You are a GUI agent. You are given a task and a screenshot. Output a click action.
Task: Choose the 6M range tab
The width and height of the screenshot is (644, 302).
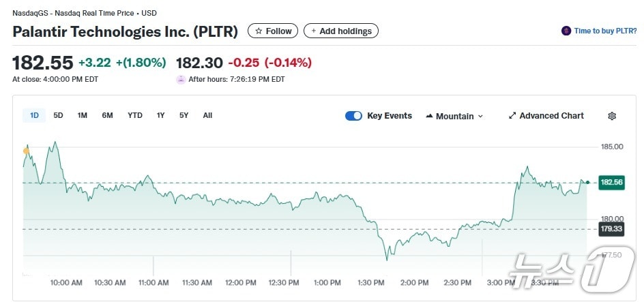[x=107, y=115]
